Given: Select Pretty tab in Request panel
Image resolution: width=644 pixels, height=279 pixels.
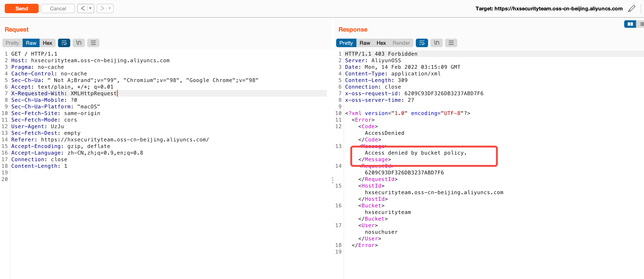Looking at the screenshot, I should click(x=12, y=43).
